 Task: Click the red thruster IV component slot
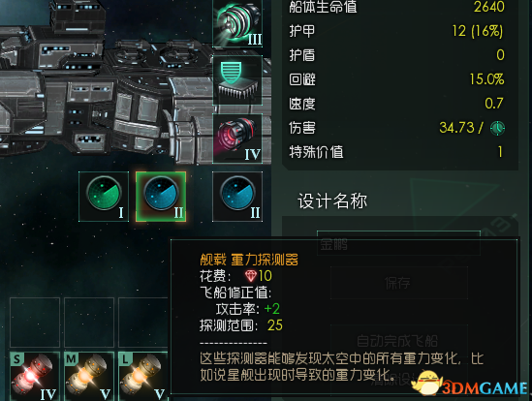[x=237, y=139]
